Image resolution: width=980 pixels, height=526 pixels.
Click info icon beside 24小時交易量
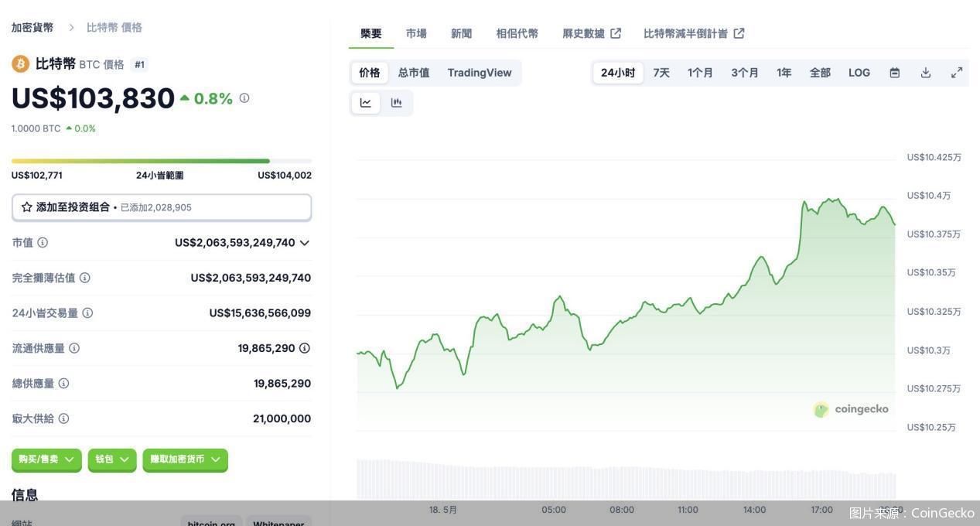click(x=87, y=313)
